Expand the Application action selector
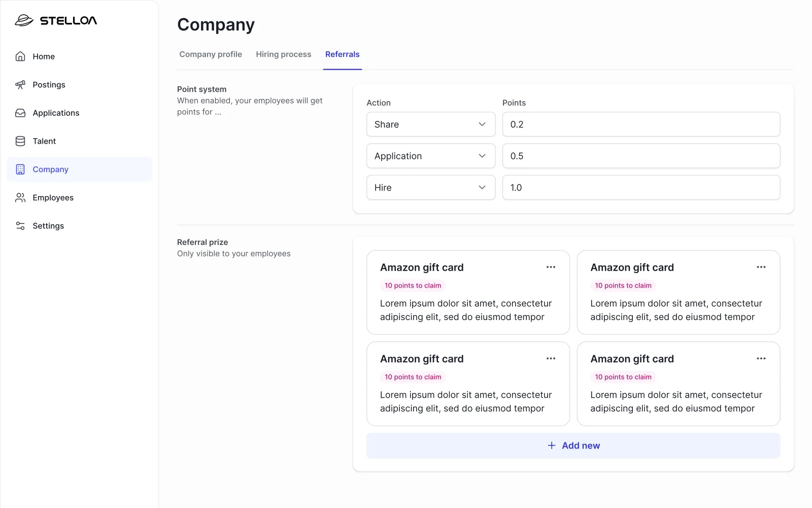This screenshot has width=812, height=508. pos(430,156)
